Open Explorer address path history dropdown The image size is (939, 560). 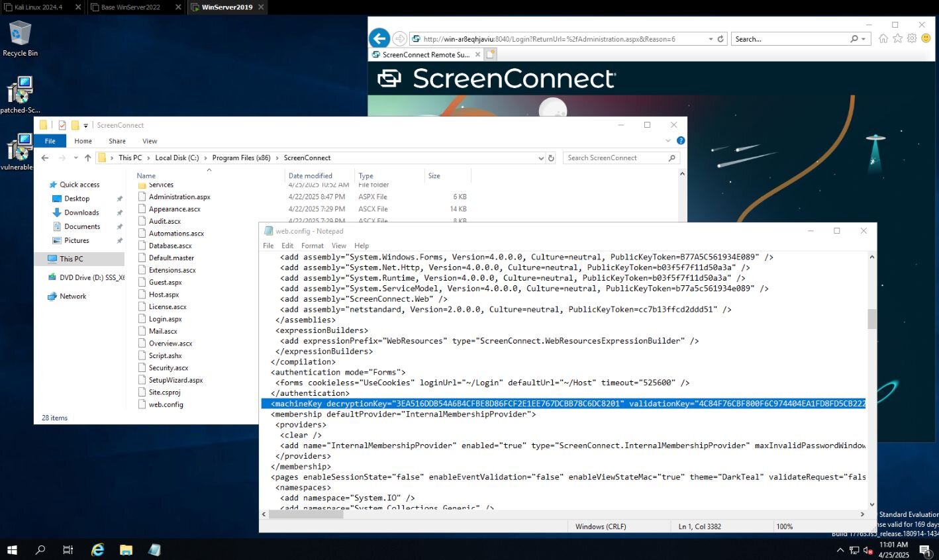541,158
